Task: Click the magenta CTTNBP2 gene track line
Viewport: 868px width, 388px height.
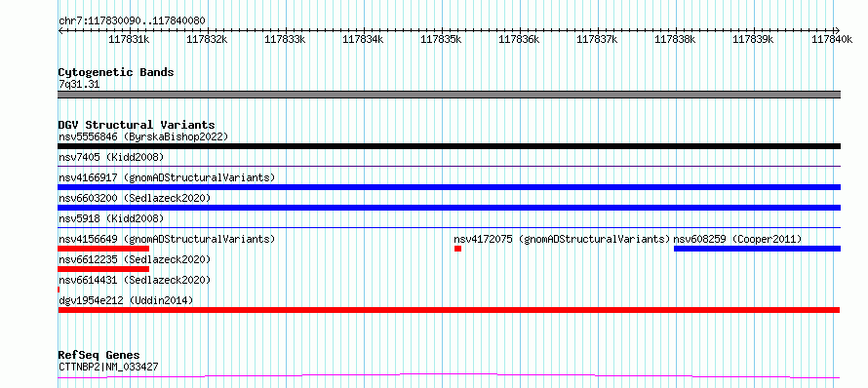Action: point(449,376)
